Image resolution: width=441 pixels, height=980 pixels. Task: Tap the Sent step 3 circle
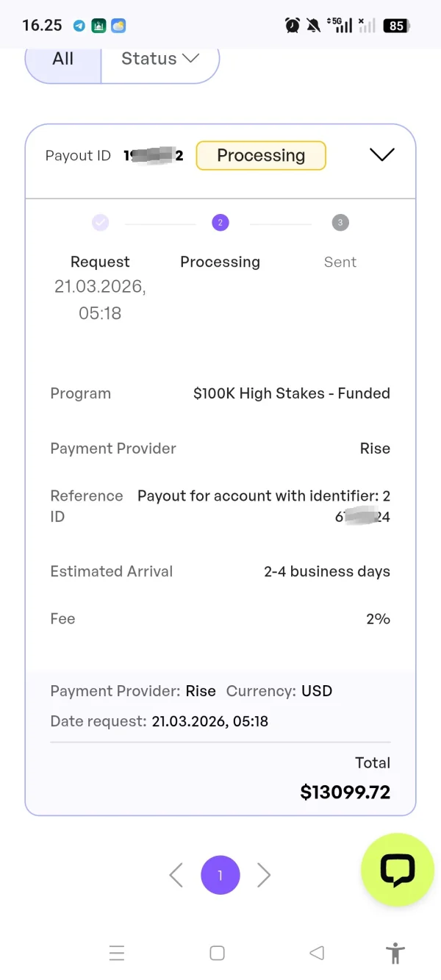click(x=340, y=223)
